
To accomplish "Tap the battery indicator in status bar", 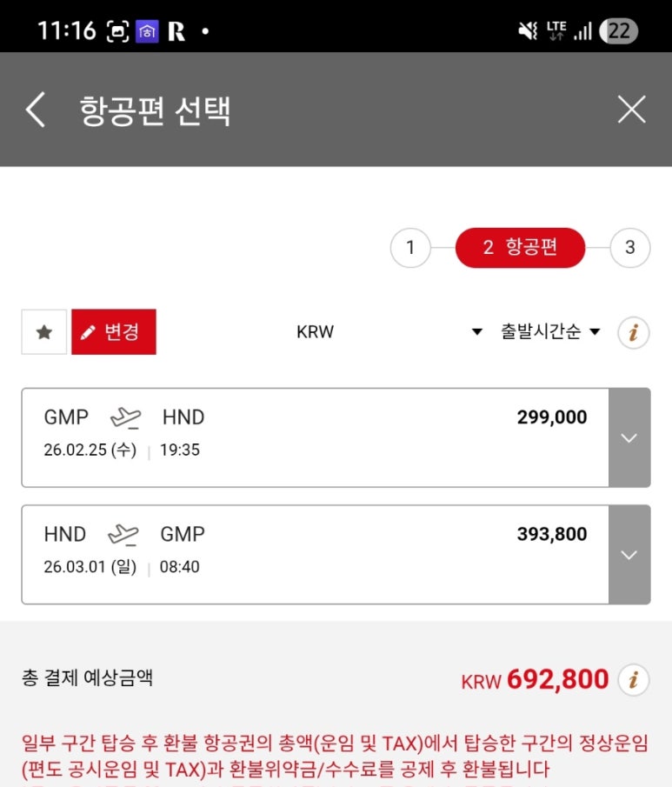I will [620, 31].
